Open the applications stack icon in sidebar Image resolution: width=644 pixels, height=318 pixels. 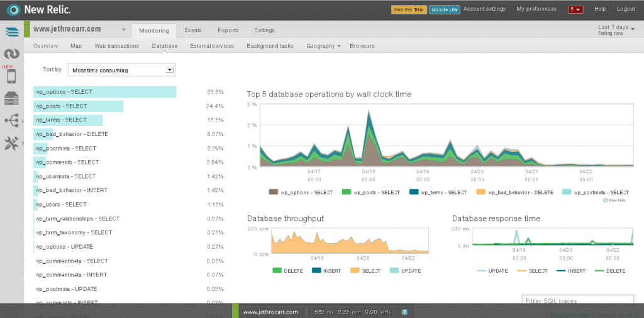pyautogui.click(x=12, y=31)
